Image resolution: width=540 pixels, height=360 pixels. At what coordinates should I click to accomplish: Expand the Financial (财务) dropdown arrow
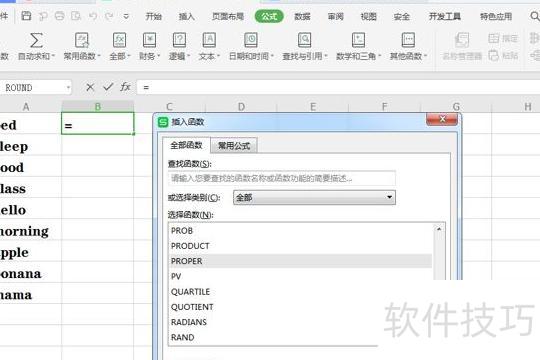(158, 56)
